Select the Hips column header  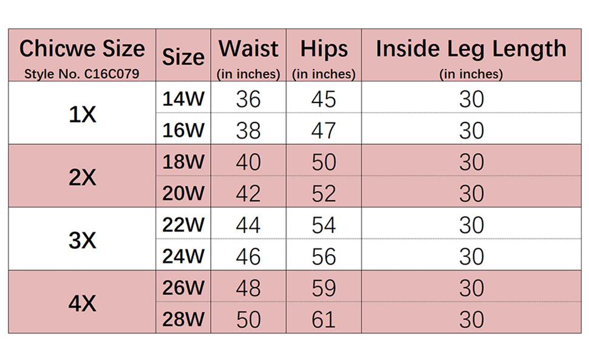point(323,50)
